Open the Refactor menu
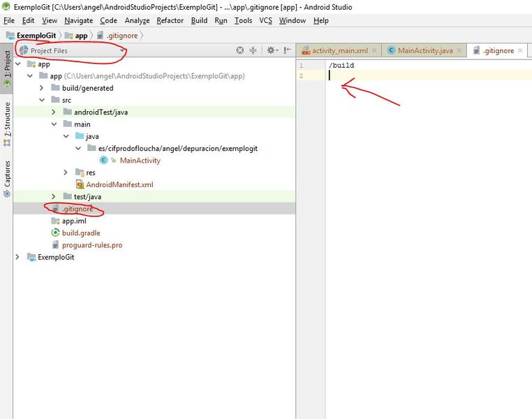The width and height of the screenshot is (532, 419). click(x=170, y=21)
